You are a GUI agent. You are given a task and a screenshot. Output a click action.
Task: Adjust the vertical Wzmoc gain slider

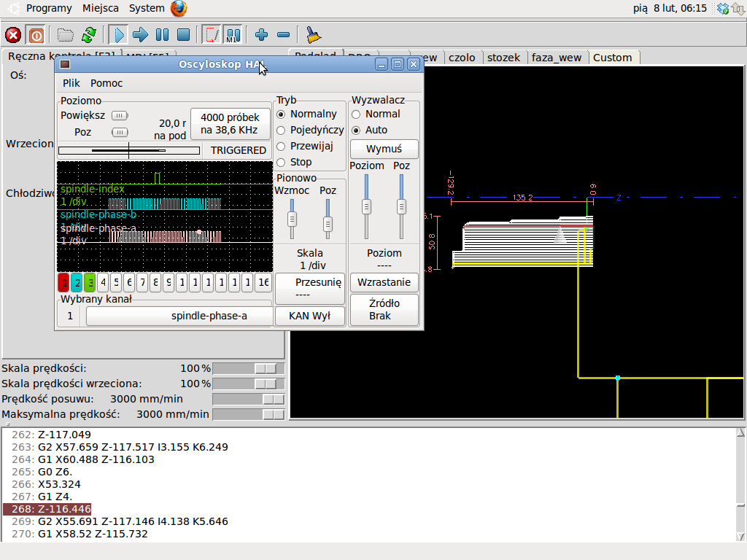pyautogui.click(x=292, y=219)
